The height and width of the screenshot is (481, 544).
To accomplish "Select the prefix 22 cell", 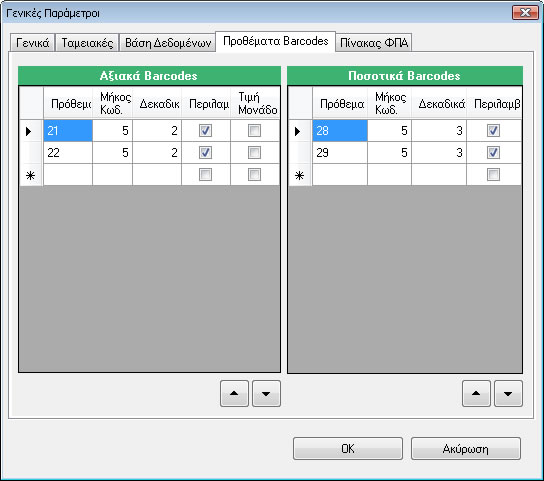I will [x=68, y=153].
